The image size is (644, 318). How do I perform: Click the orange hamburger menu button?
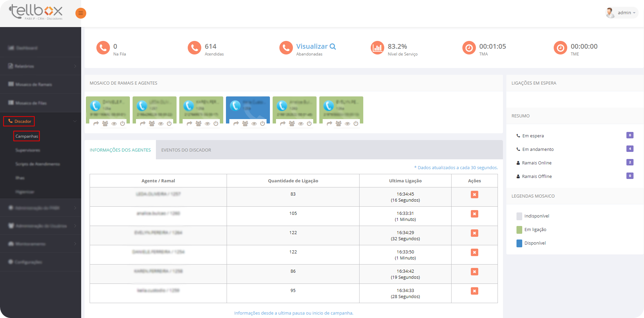tap(80, 13)
